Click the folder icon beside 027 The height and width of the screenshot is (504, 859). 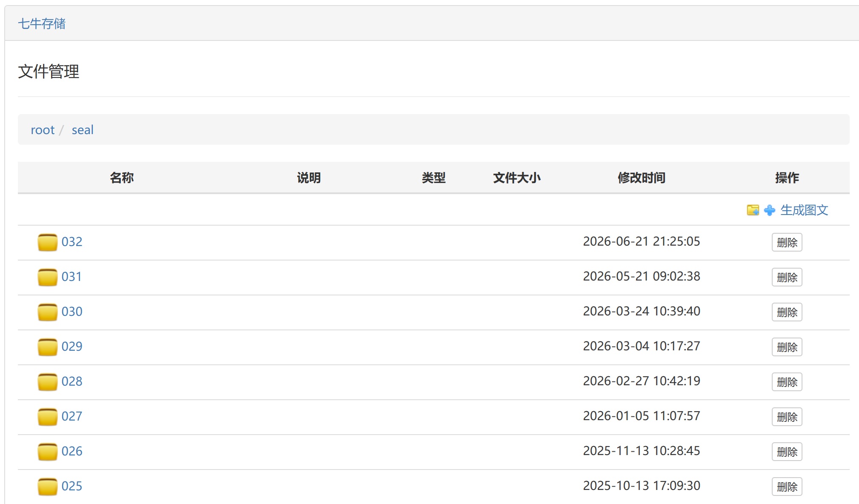[48, 417]
